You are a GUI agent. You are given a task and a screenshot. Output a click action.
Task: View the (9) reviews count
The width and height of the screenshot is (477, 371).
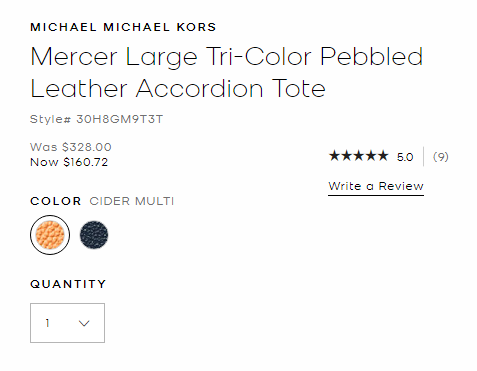[x=441, y=157]
